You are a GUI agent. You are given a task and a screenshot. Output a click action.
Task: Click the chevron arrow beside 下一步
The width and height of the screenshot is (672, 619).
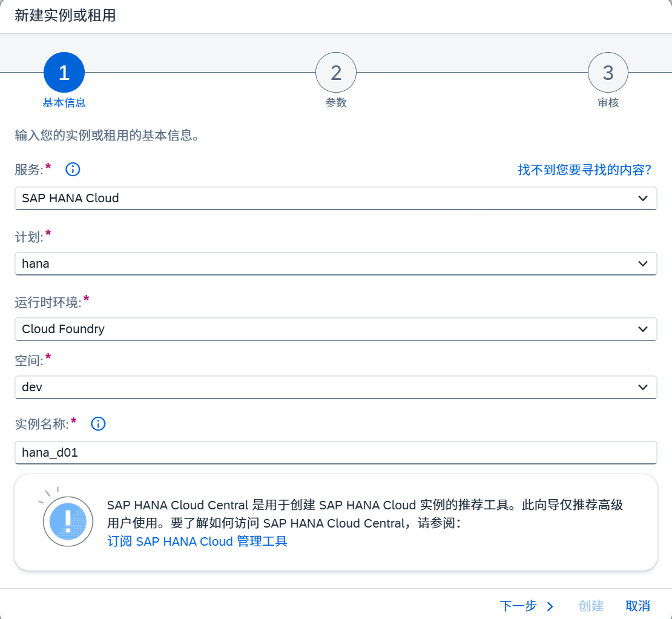[x=550, y=606]
